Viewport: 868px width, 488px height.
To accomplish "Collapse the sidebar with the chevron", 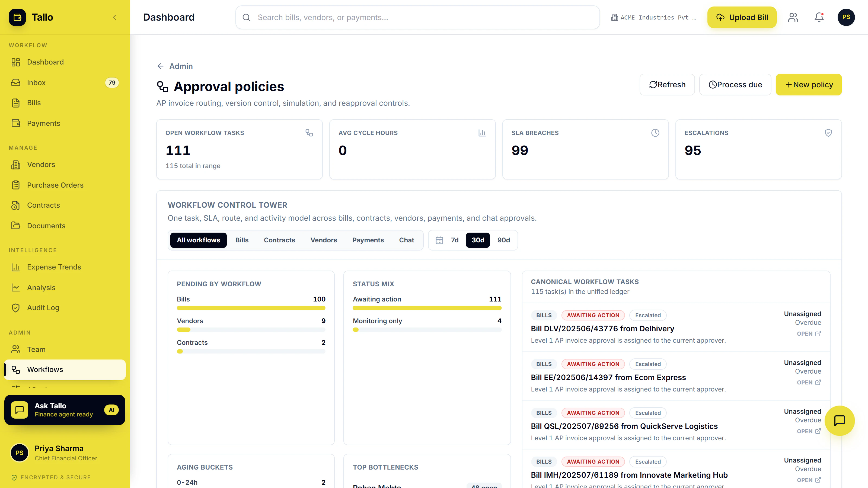I will (x=114, y=17).
